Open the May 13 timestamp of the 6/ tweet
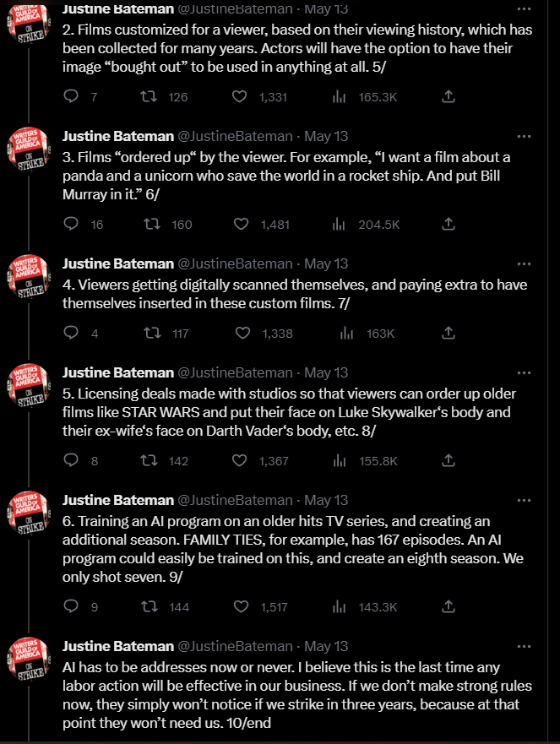The width and height of the screenshot is (560, 744). 326,136
